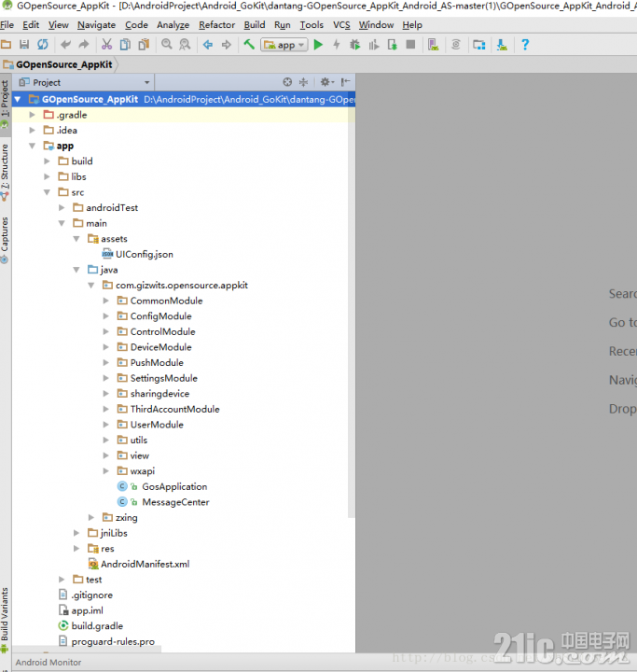Open the Project Structure icon
The height and width of the screenshot is (672, 637).
coord(479,45)
